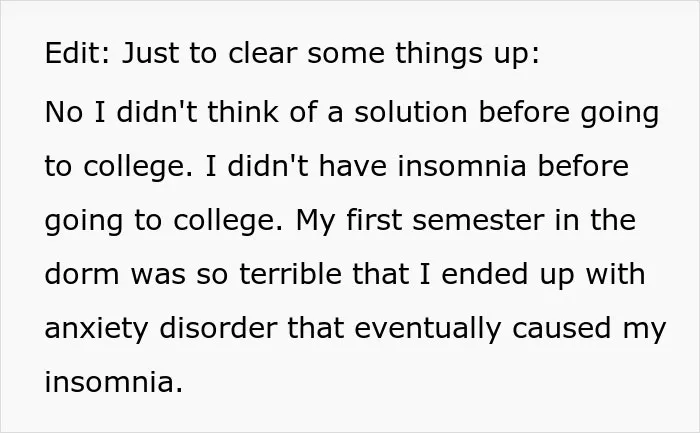The width and height of the screenshot is (700, 433).
Task: Click the word "Just" in the first line
Action: 150,53
